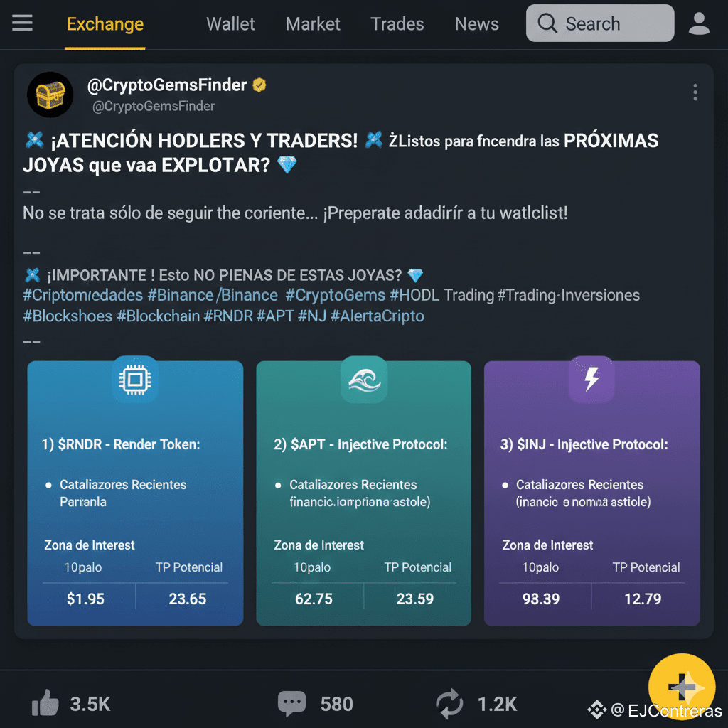This screenshot has height=728, width=728.
Task: Open the post's three-dot options menu
Action: coord(695,92)
